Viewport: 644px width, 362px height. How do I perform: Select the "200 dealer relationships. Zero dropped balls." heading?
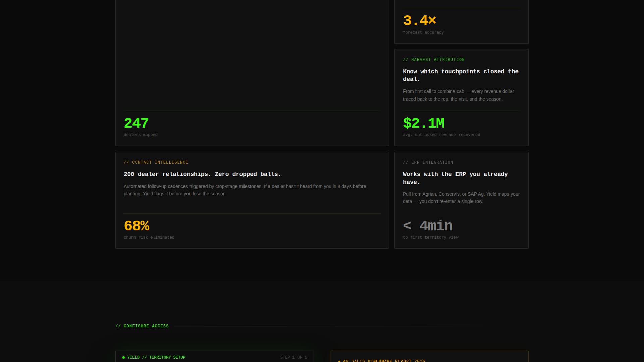(202, 174)
